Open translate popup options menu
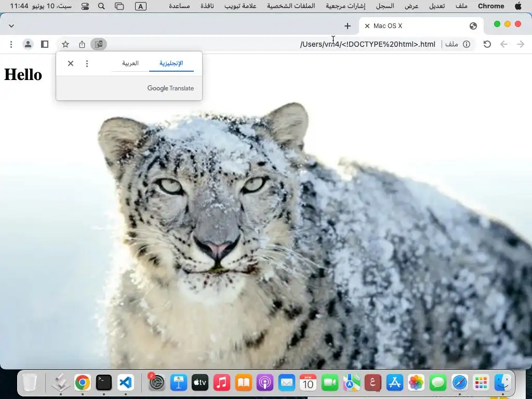Viewport: 532px width, 399px height. (x=87, y=63)
